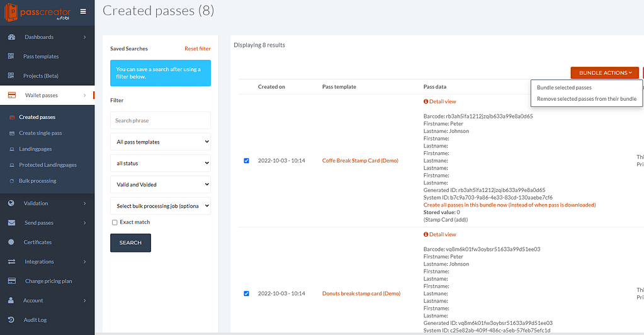The height and width of the screenshot is (335, 644).
Task: Click the Pass template column header
Action: pos(339,87)
